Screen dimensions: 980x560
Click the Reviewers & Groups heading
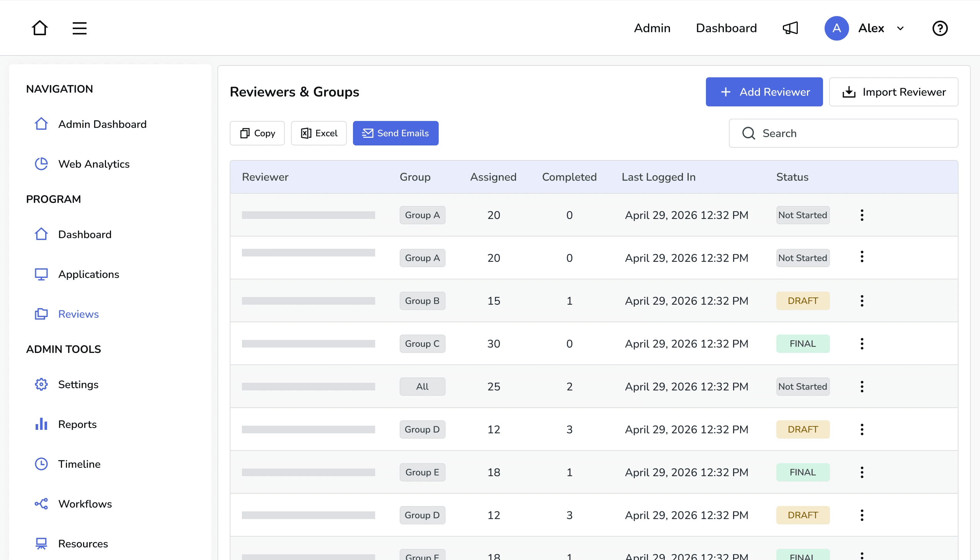294,92
